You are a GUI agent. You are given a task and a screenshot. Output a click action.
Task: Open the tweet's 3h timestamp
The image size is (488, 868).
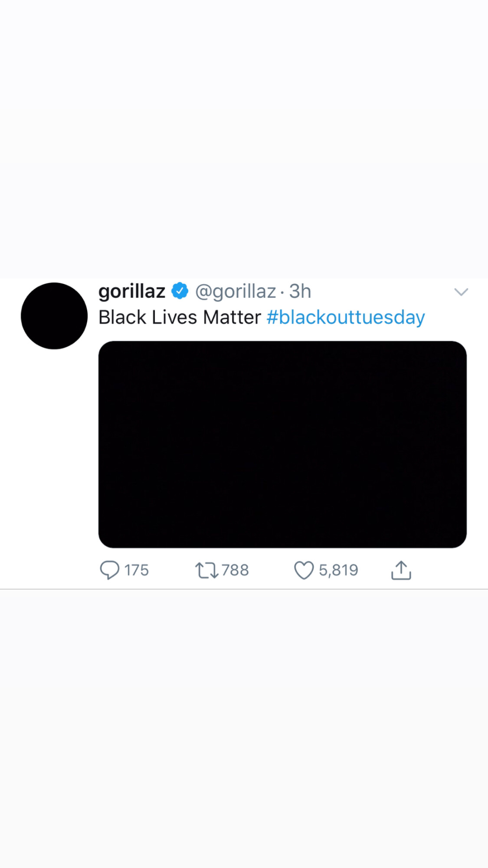coord(300,291)
